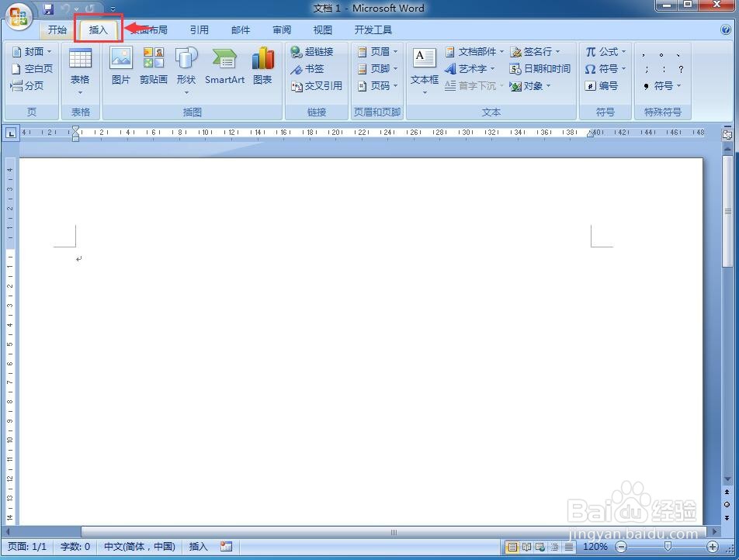Toggle the ruler view button
Image resolution: width=739 pixels, height=560 pixels.
tap(727, 135)
